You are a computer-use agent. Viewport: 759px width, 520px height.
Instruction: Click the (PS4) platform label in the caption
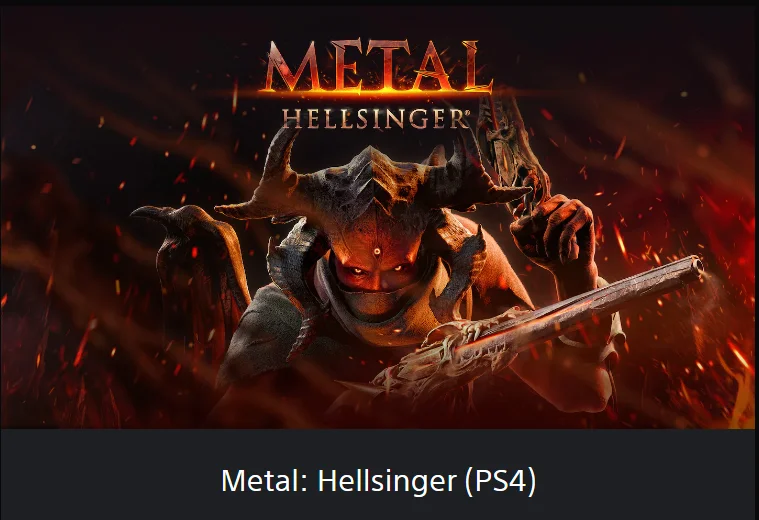click(500, 481)
